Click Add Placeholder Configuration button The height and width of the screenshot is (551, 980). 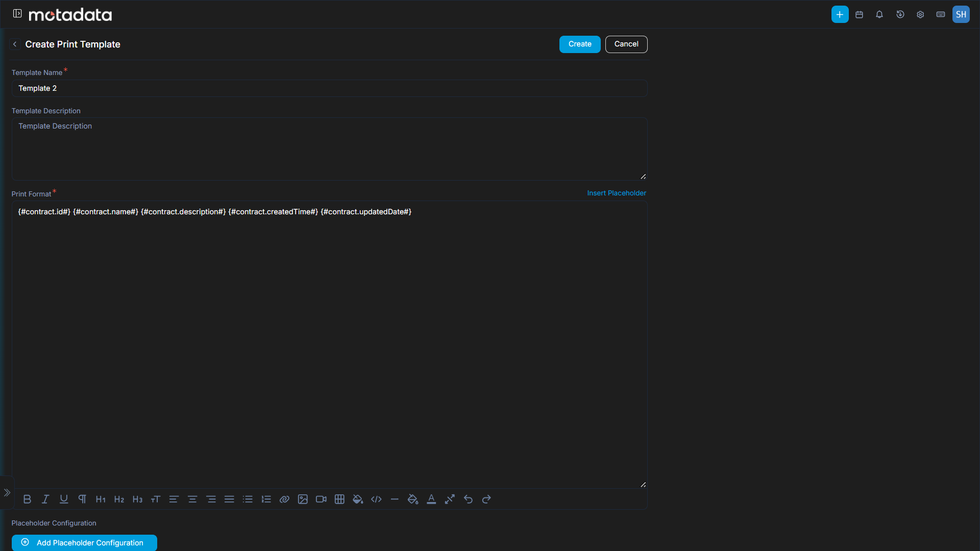point(84,543)
